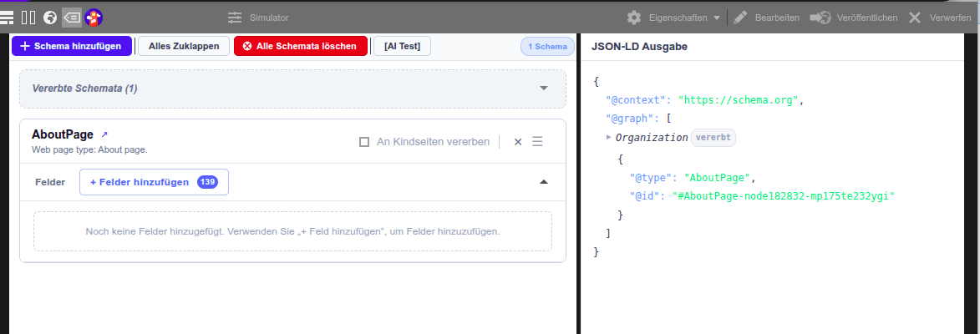Click the Felder label

pos(50,182)
